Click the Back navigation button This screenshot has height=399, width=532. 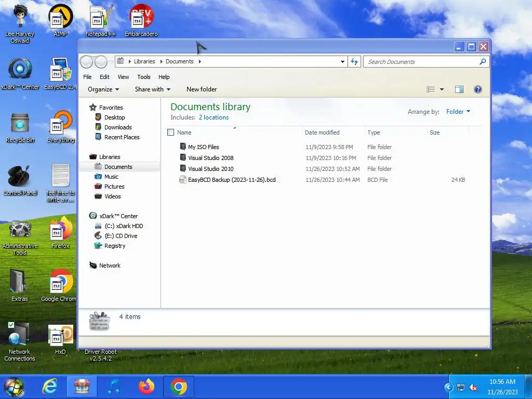87,62
